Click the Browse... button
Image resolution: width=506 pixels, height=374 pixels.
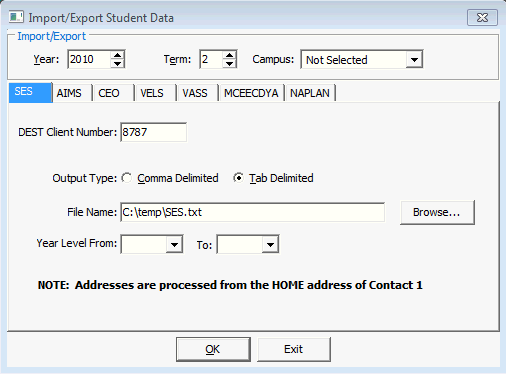click(x=437, y=212)
